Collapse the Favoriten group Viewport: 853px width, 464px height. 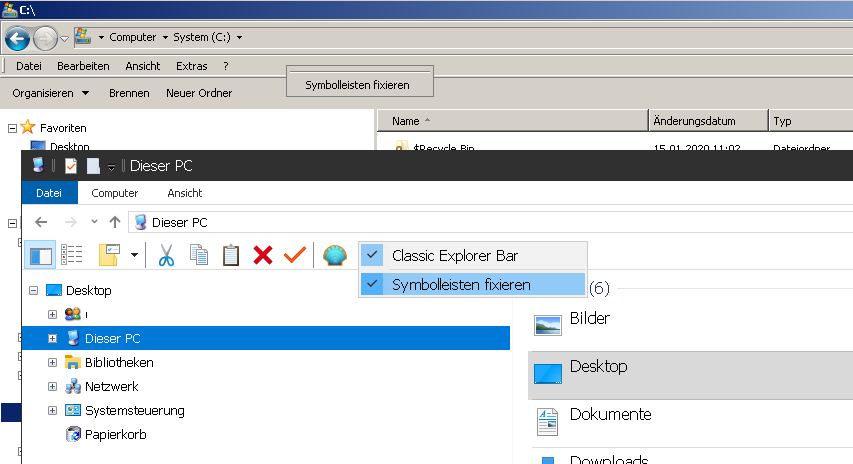13,128
